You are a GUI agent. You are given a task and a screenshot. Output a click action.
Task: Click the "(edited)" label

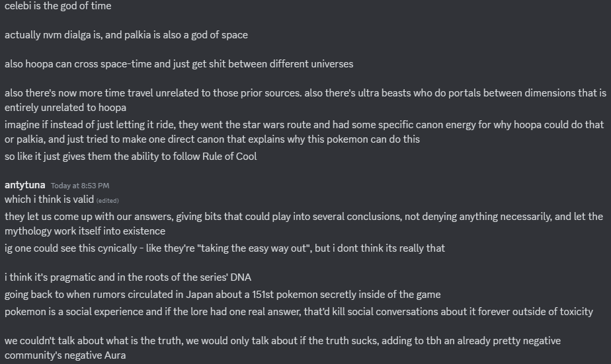click(x=108, y=200)
